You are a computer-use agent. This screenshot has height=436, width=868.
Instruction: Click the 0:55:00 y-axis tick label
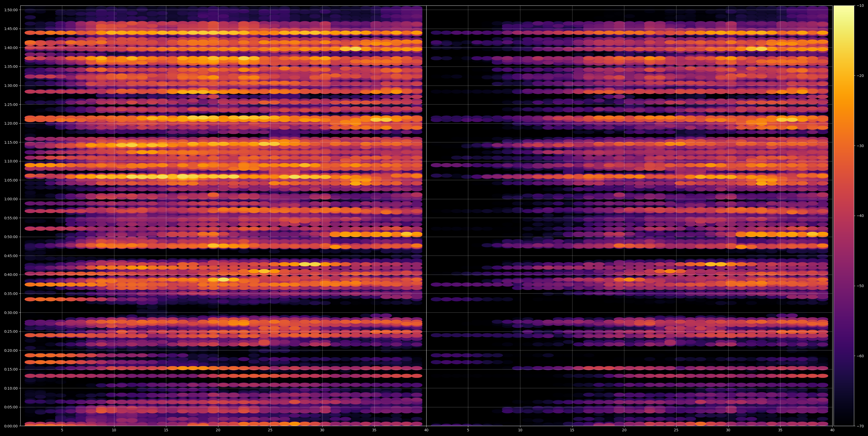11,218
